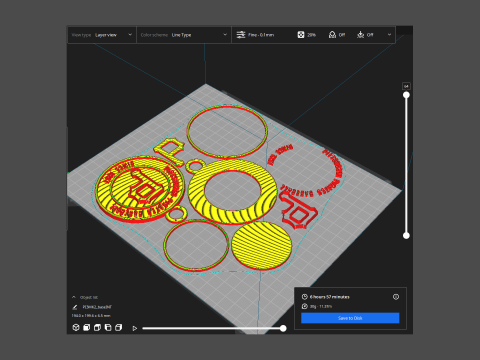480x360 pixels.
Task: Collapse the Object list chevron
Action: tap(74, 297)
